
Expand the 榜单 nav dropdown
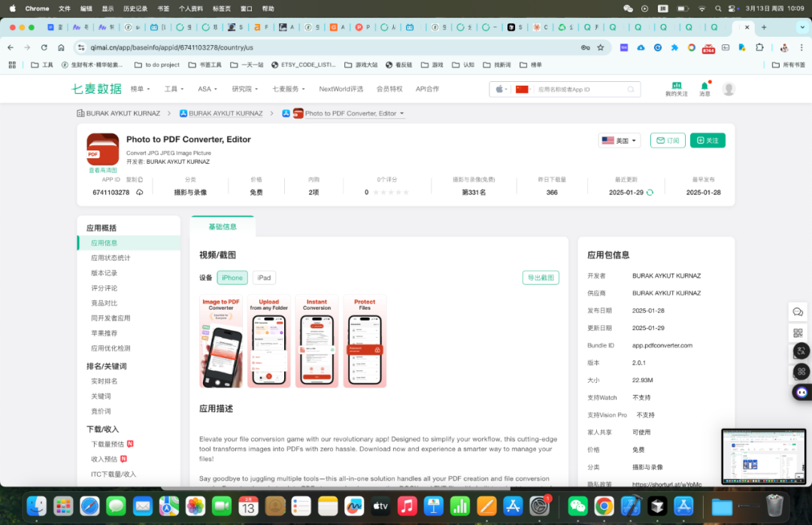[141, 89]
